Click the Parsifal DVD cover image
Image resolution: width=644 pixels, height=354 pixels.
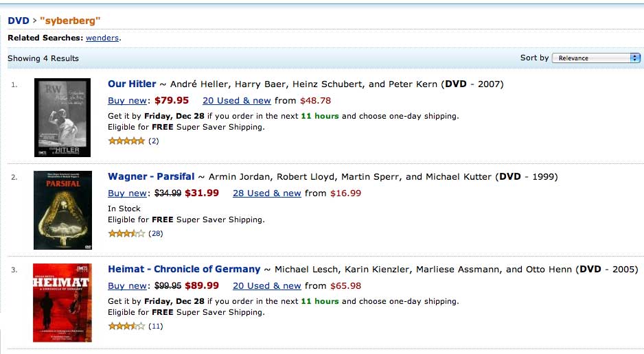(62, 210)
